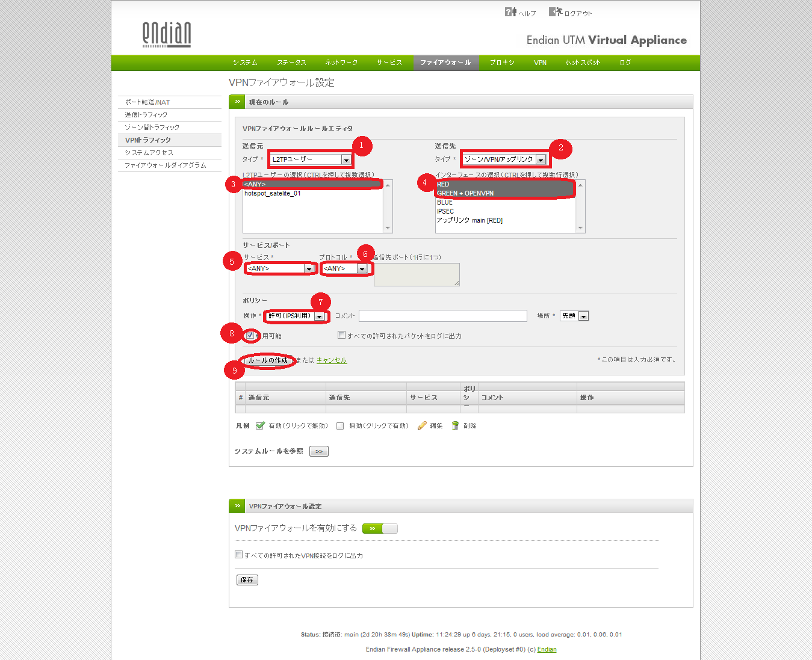The width and height of the screenshot is (812, 660).
Task: Toggle the VPNファイアウォールを有効にする switch
Action: 380,528
